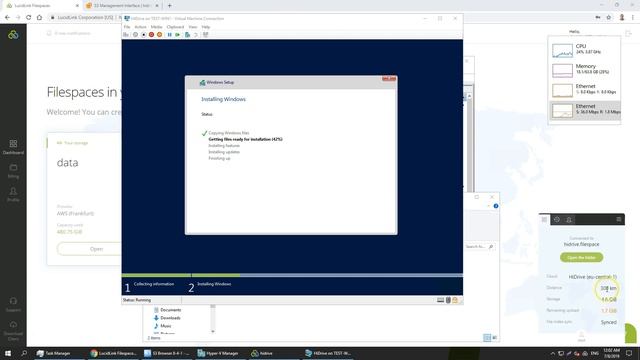Click Open button on the data filespace
The height and width of the screenshot is (360, 640).
[x=96, y=249]
